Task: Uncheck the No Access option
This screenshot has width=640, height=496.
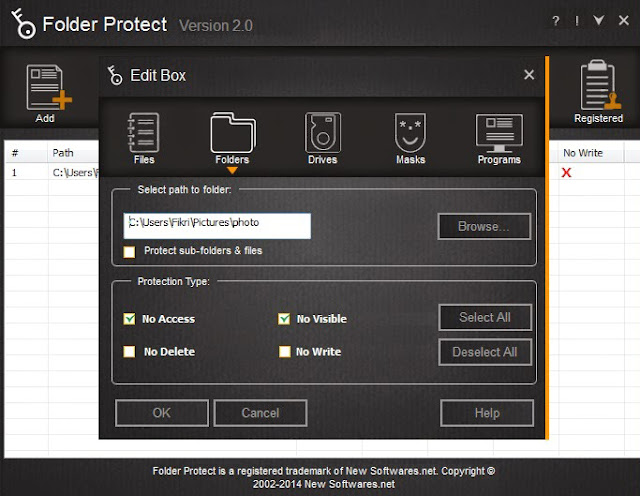Action: tap(129, 319)
